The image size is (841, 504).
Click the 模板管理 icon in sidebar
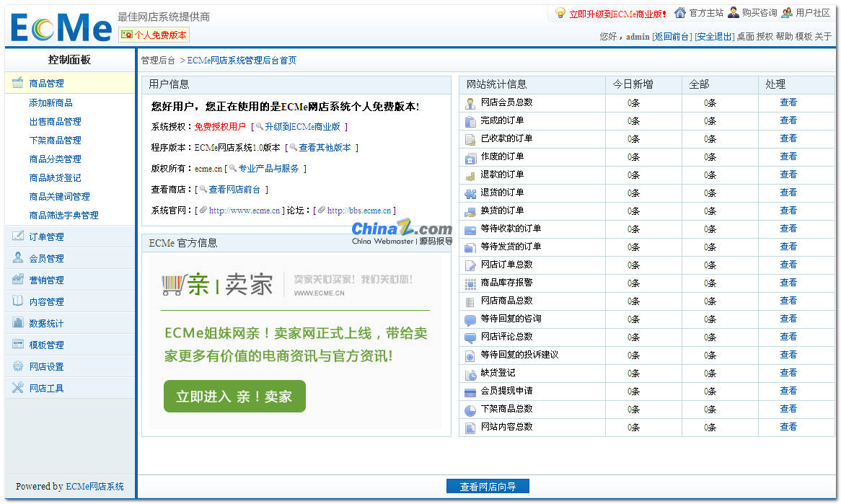[18, 344]
